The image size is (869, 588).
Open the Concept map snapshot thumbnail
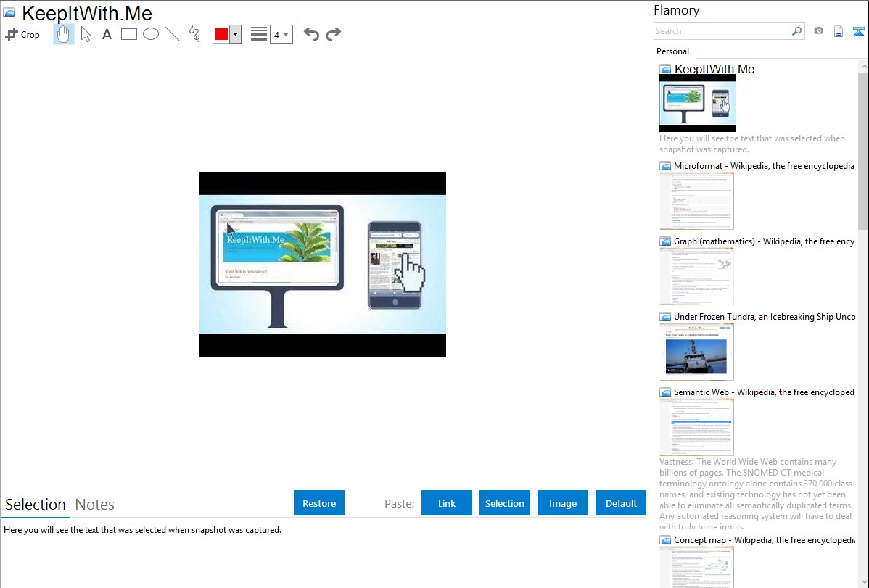[x=696, y=567]
